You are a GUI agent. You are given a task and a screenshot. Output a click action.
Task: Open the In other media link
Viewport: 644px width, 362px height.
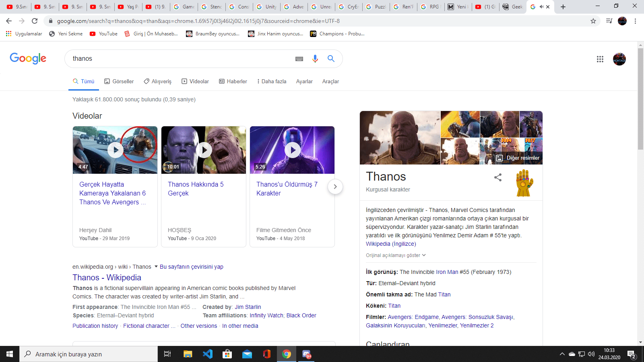pyautogui.click(x=240, y=326)
